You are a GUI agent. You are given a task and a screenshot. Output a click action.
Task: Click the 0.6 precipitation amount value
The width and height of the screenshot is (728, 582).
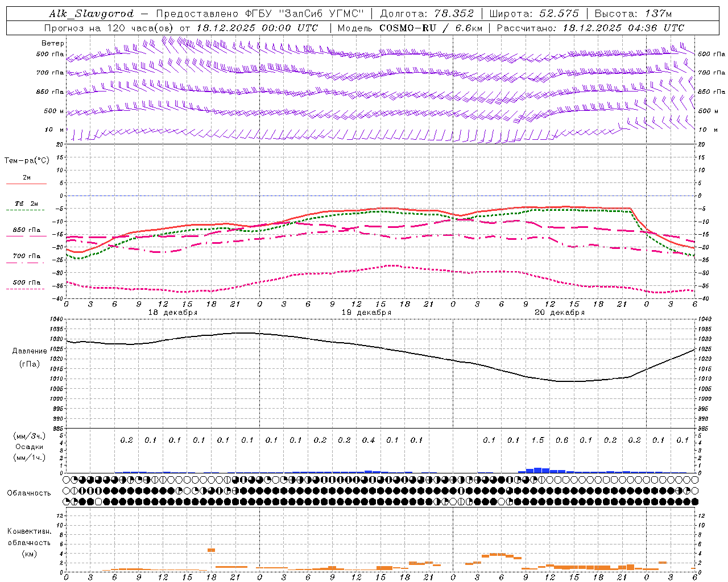562,440
